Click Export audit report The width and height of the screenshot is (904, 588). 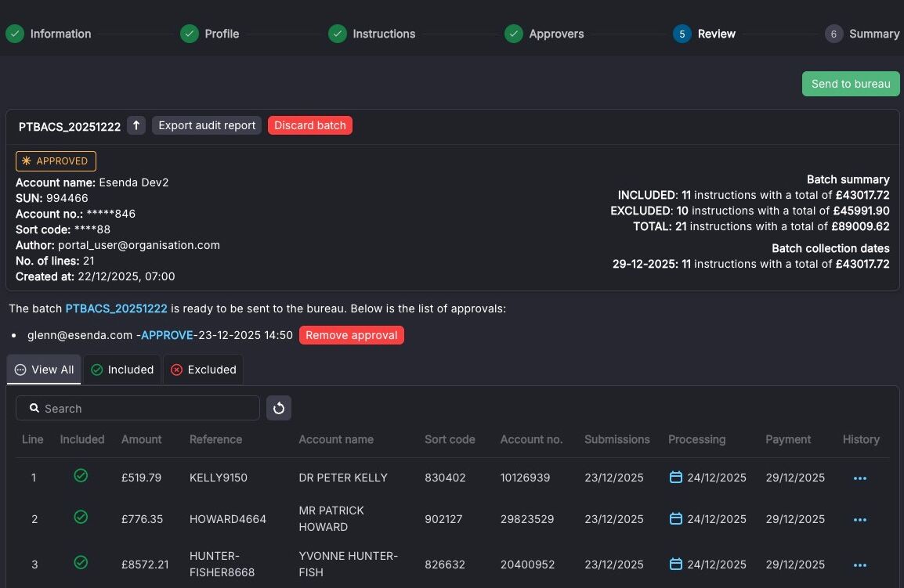pos(207,126)
